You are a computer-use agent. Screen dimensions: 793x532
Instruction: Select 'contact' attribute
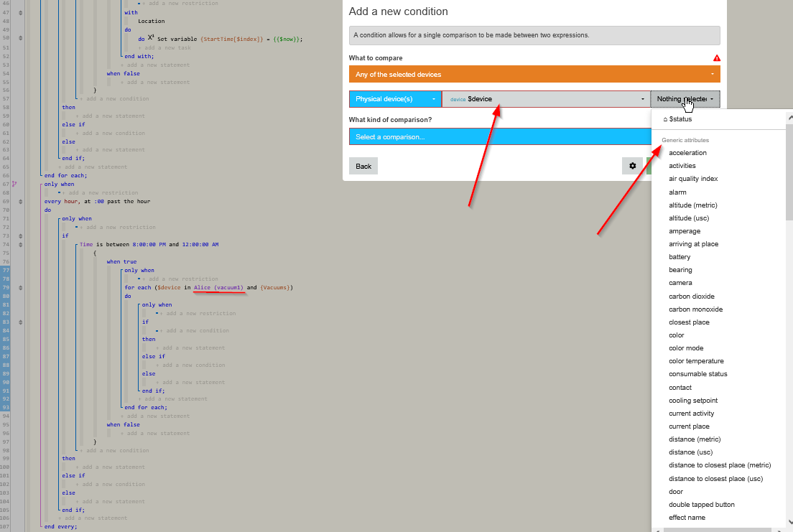point(680,388)
